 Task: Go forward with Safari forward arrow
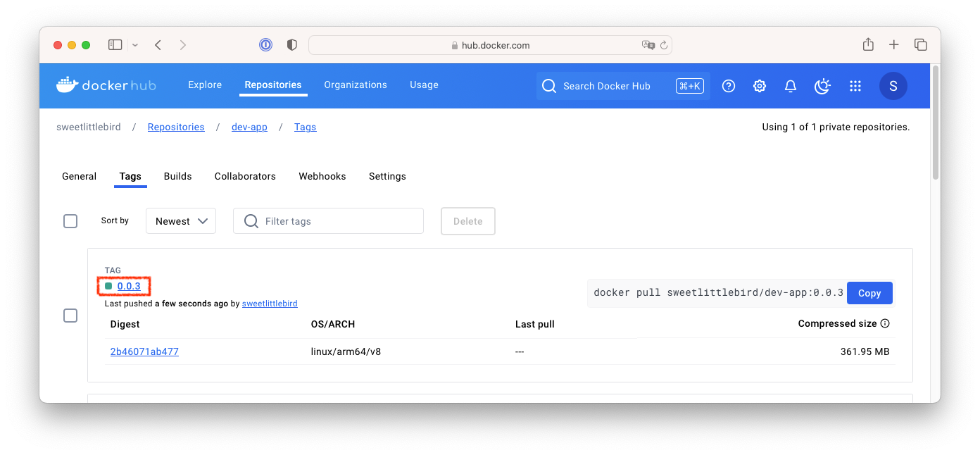183,45
